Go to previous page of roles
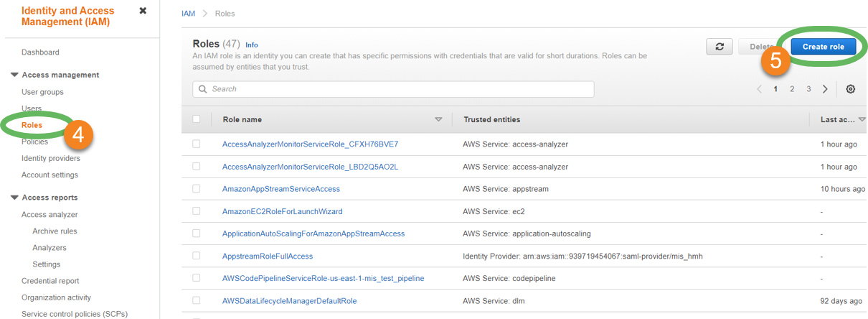 pyautogui.click(x=760, y=89)
